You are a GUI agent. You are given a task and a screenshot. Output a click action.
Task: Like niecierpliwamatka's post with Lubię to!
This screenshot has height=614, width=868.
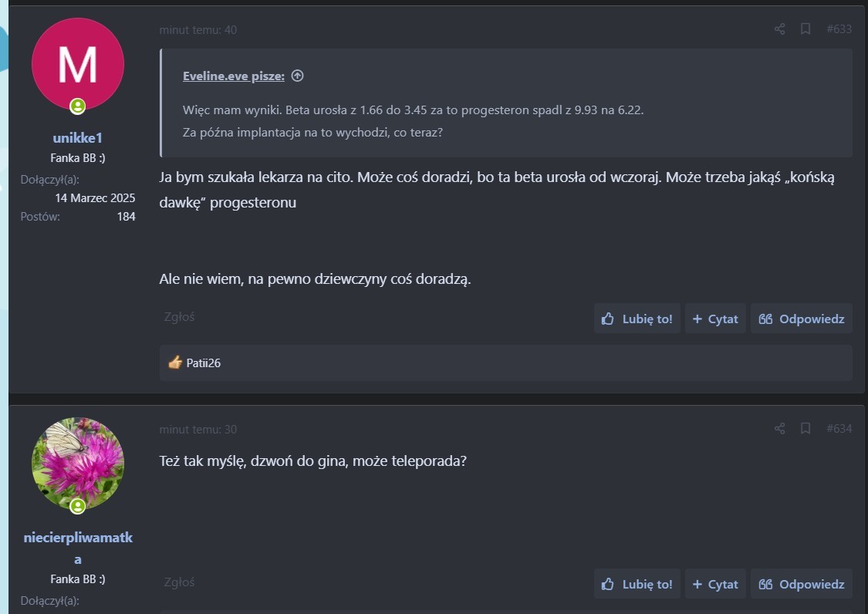(637, 584)
